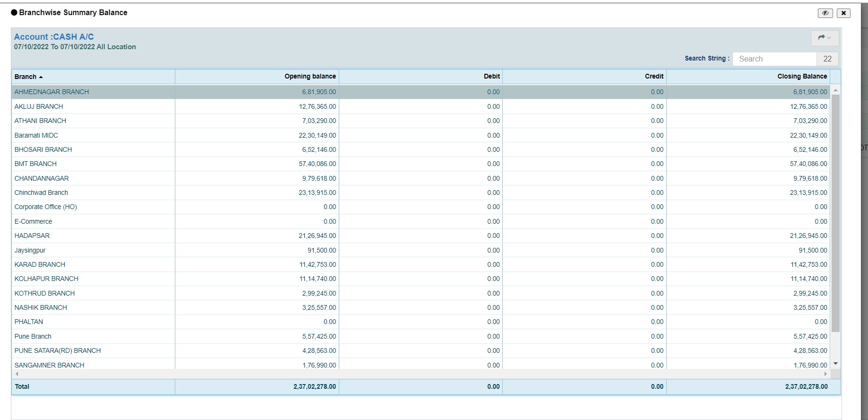
Task: Select the Chinchwad Branch row
Action: [421, 192]
